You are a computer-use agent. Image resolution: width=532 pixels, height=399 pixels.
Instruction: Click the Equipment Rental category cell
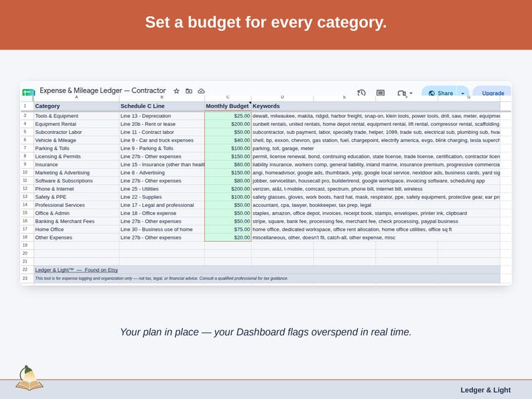pos(76,124)
